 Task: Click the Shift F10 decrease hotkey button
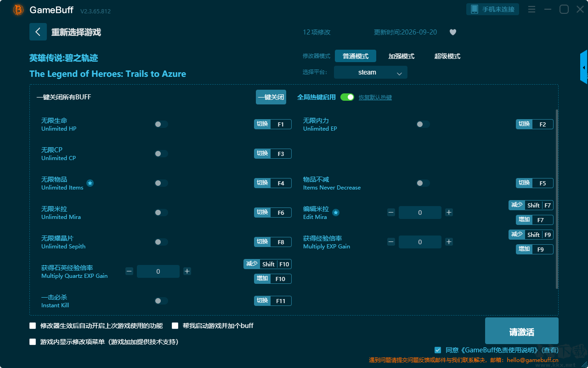pyautogui.click(x=268, y=264)
